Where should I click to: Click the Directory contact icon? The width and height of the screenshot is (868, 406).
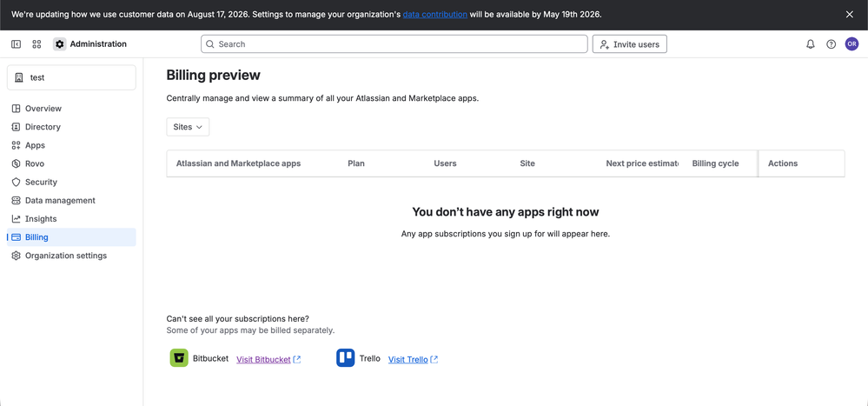tap(16, 127)
